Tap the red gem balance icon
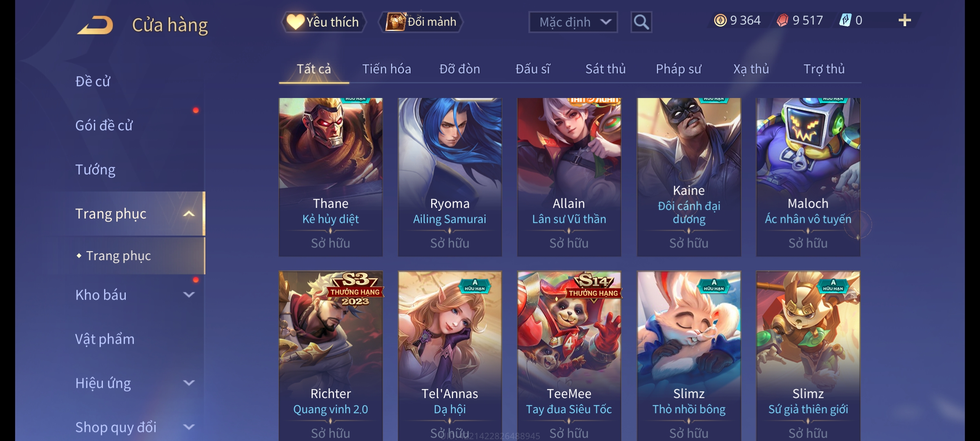Viewport: 980px width, 441px height. [x=782, y=20]
